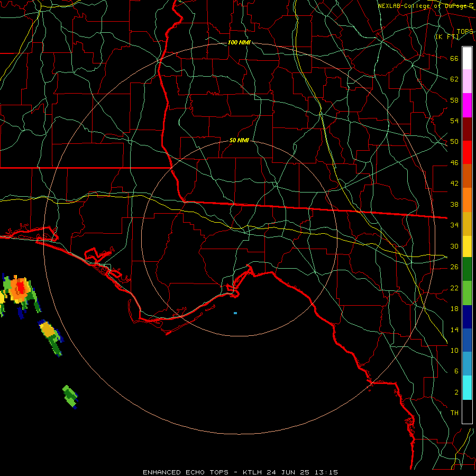Viewport: 476px width, 476px height.
Task: Click the ENHANCED ECHO TOPS caption text
Action: click(185, 472)
